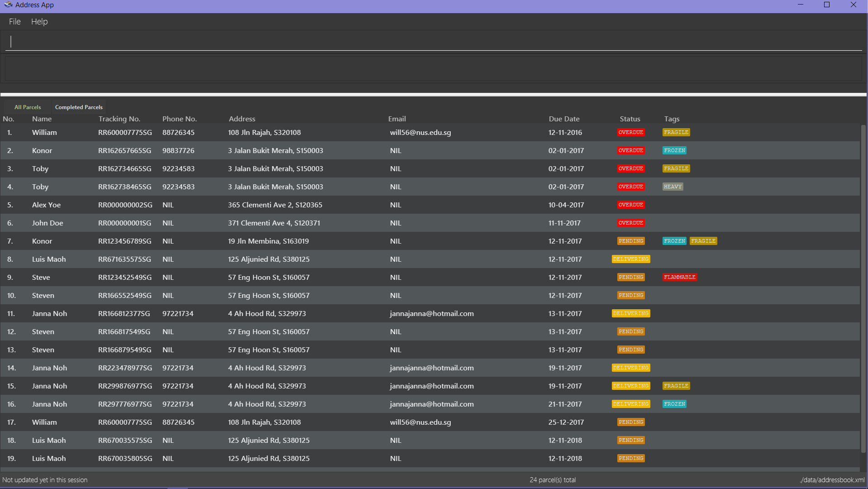The width and height of the screenshot is (868, 489).
Task: Click FRAGILE tag on Janna Noh row 15
Action: click(x=676, y=386)
